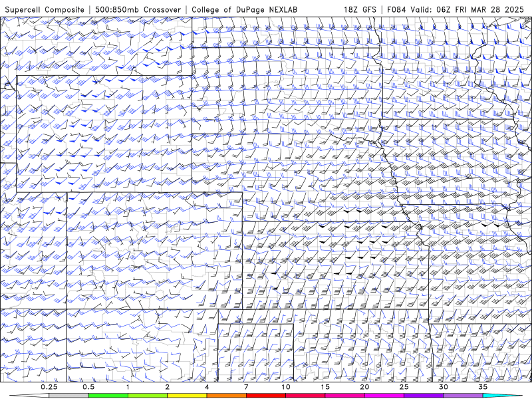
Task: Click the legend value 4
Action: (x=207, y=387)
